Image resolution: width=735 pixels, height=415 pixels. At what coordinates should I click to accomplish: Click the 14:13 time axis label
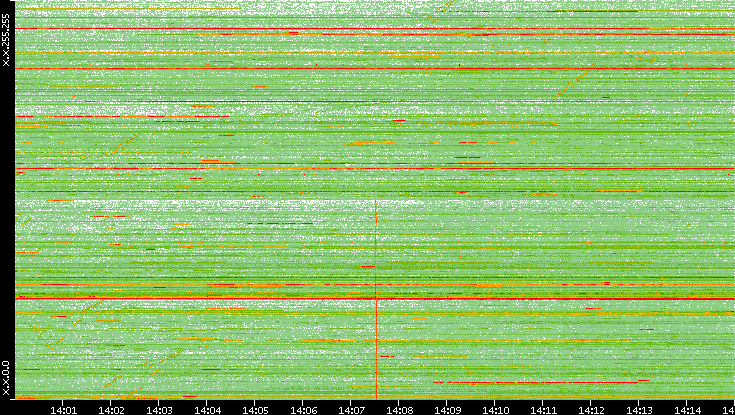point(638,410)
